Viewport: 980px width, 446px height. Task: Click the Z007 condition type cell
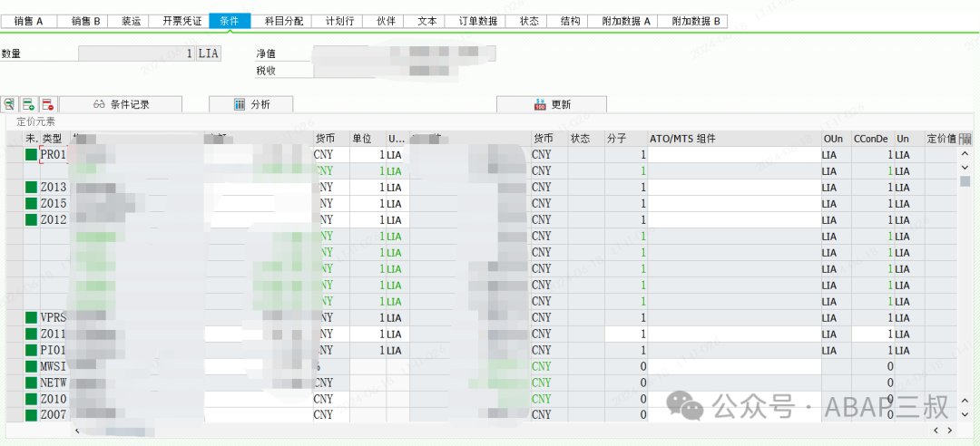54,414
